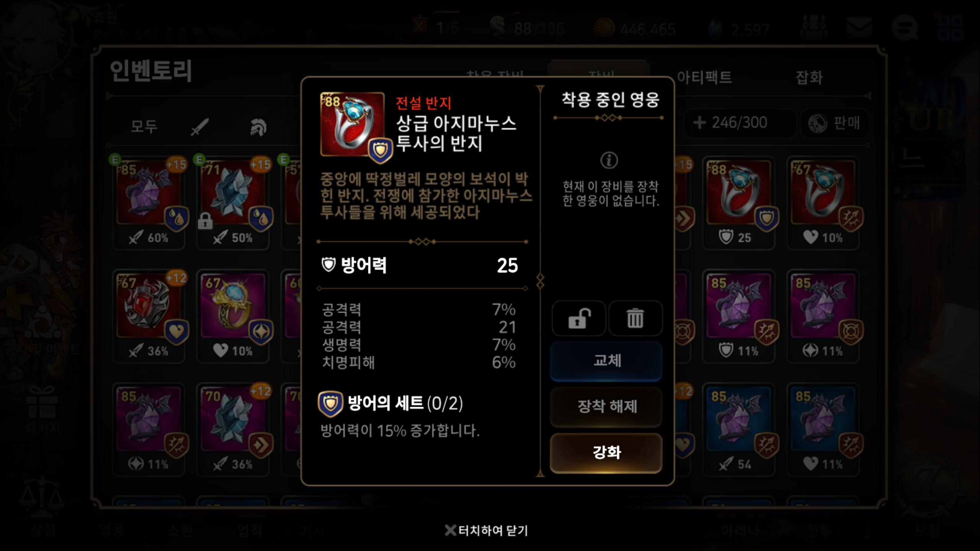Select the helmet armor filter icon
Screen dimensions: 980x551
pos(258,127)
